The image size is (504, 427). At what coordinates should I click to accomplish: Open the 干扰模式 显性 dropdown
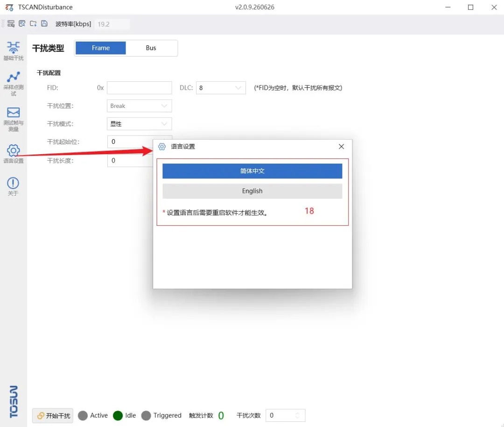(139, 124)
